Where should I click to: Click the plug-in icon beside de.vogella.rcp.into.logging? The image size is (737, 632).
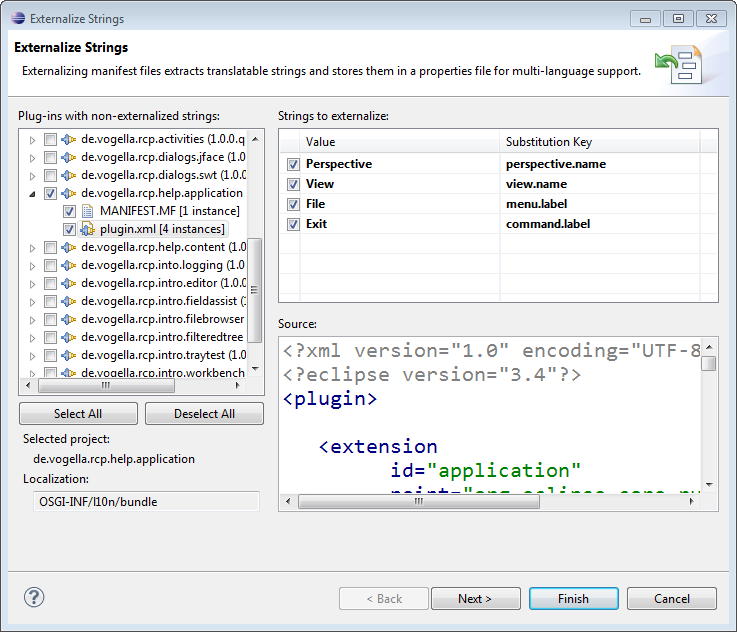click(x=69, y=265)
